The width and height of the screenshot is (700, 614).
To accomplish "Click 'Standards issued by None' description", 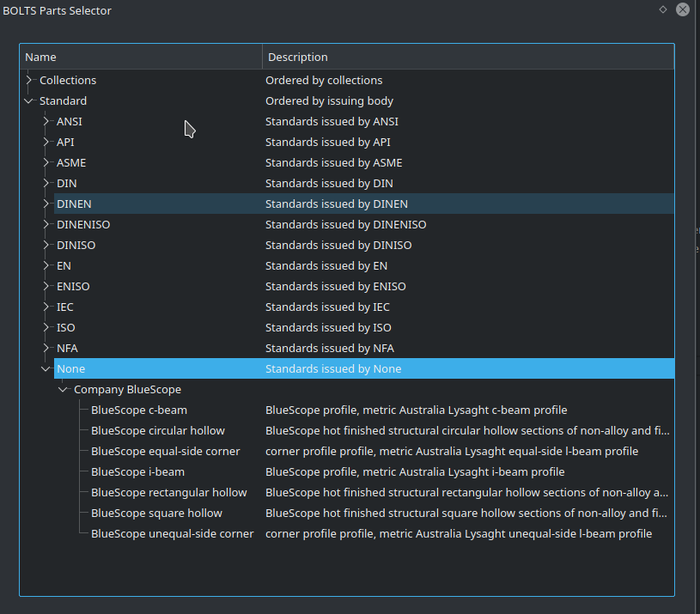I will coord(333,368).
